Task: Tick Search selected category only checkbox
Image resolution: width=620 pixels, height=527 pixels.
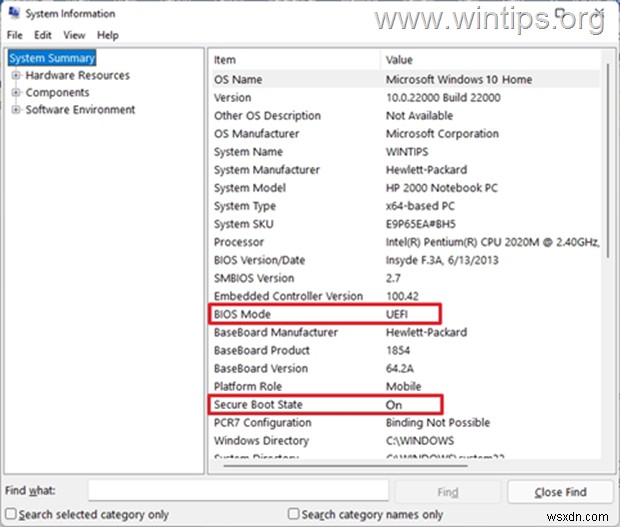Action: [11, 514]
